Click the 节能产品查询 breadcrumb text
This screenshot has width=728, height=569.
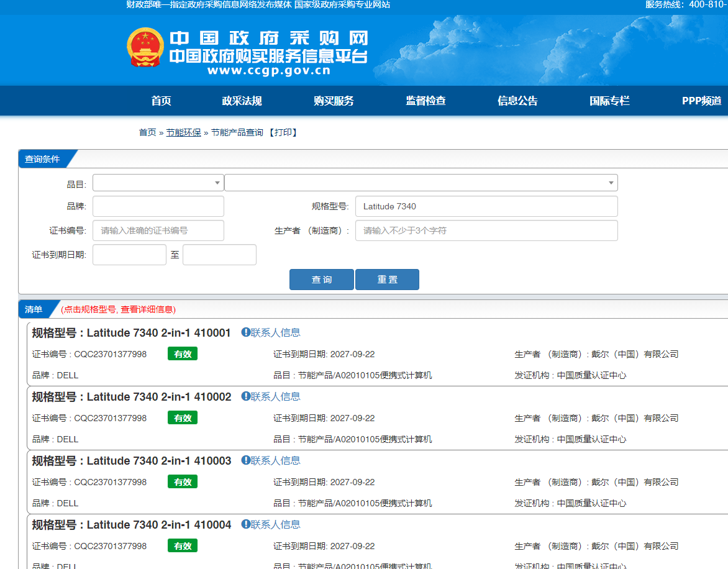[x=237, y=133]
